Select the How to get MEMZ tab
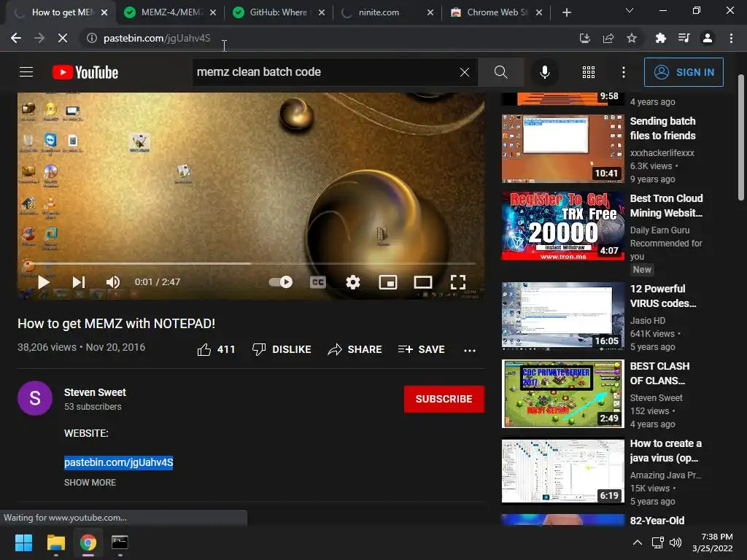This screenshot has height=560, width=747. click(61, 12)
